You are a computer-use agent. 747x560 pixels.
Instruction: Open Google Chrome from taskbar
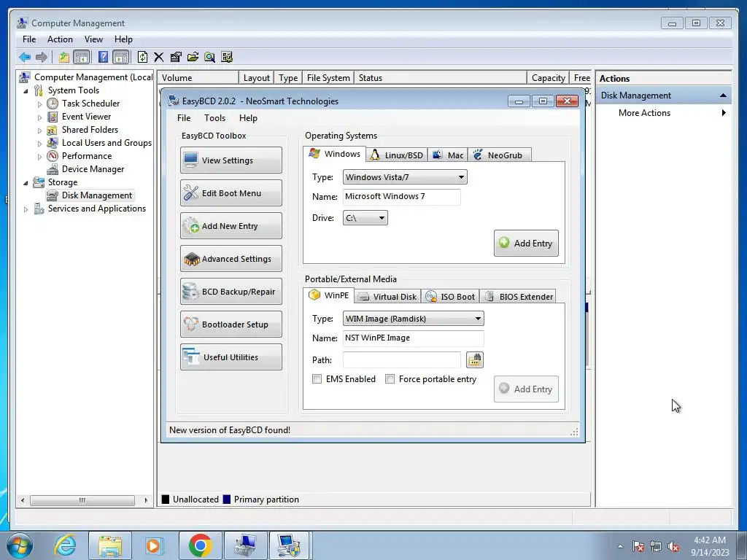point(200,545)
